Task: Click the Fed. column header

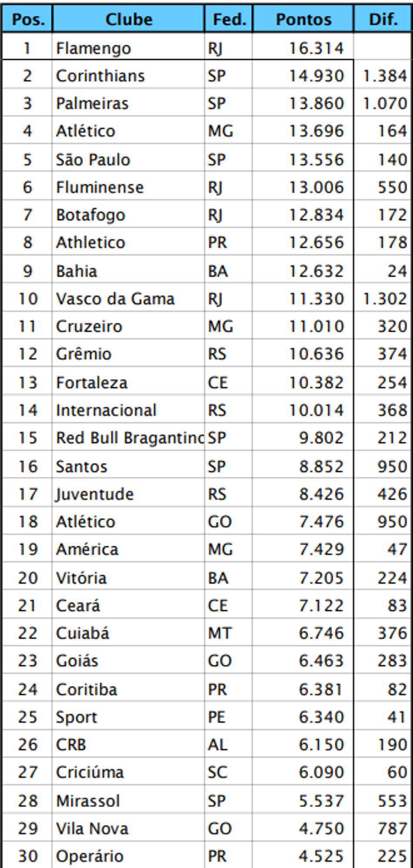Action: coord(229,19)
